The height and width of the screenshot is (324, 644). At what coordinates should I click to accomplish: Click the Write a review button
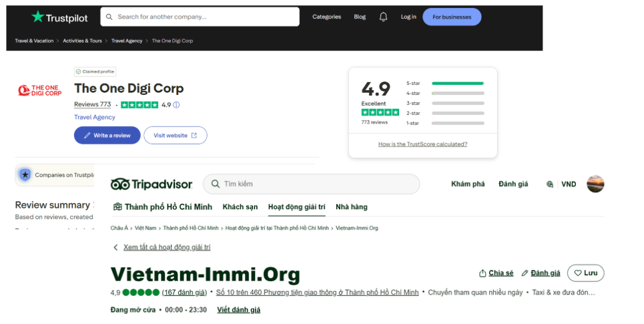[107, 136]
